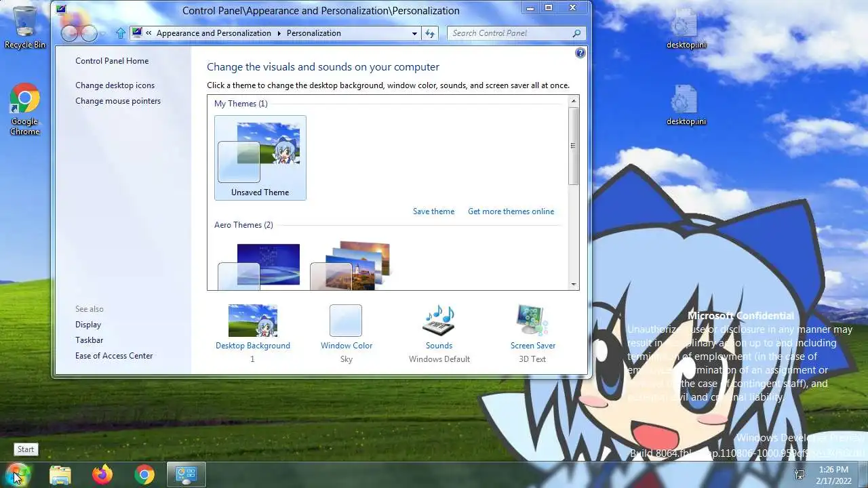Expand the chevron at the address path start
Screen dimensions: 868x488
(x=148, y=33)
